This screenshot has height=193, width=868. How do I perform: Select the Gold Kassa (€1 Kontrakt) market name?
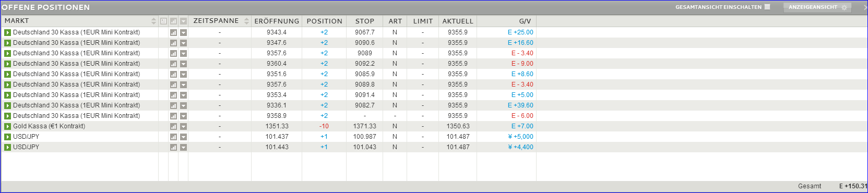pyautogui.click(x=49, y=126)
